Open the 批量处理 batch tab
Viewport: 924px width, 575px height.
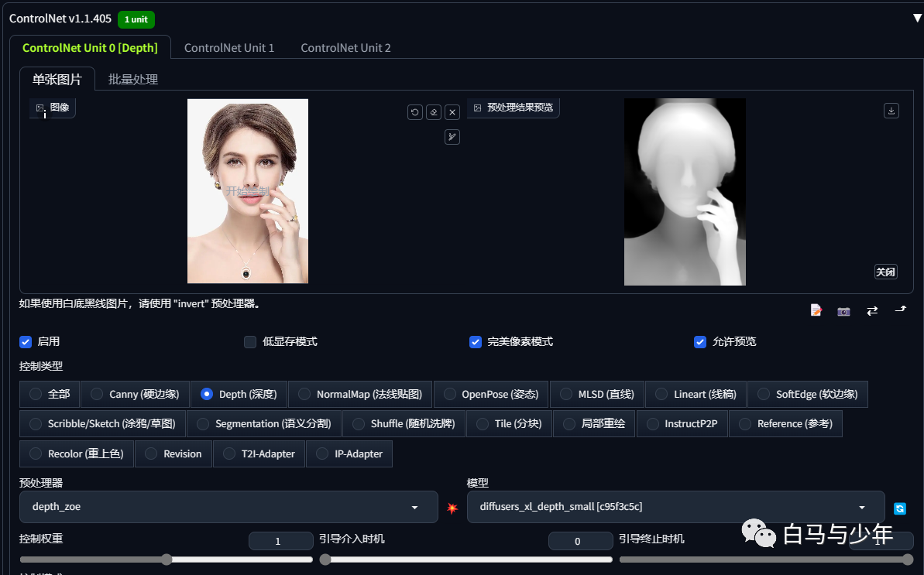(x=133, y=80)
